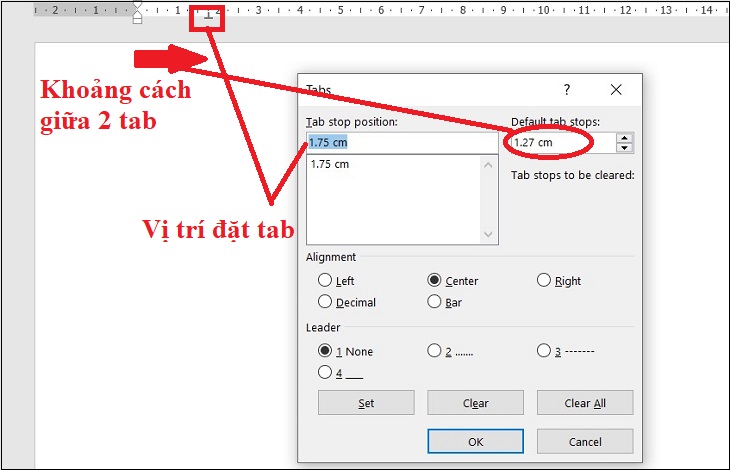
Task: Select the 1.75 cm entry in tab list
Action: coord(330,164)
